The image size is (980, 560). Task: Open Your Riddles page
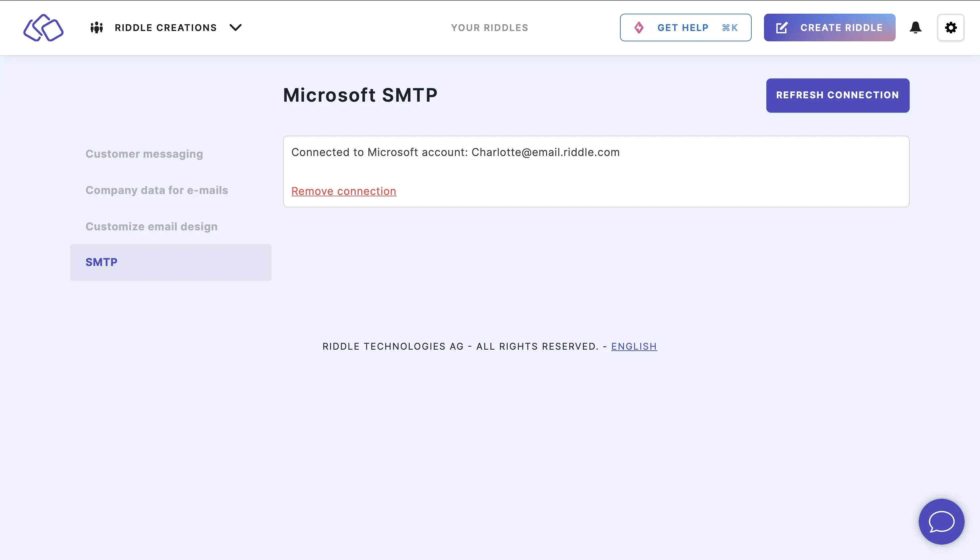tap(490, 28)
